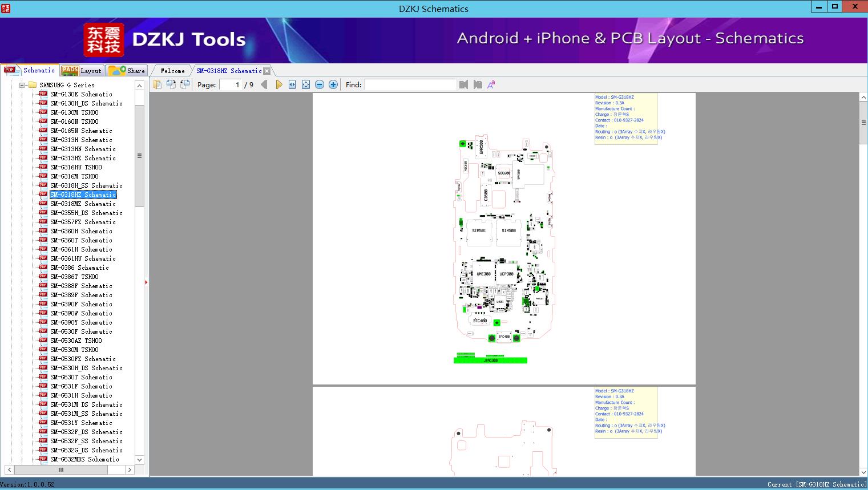Screen dimensions: 868x490
Task: Click the copy page toolbar icon
Action: tap(157, 84)
